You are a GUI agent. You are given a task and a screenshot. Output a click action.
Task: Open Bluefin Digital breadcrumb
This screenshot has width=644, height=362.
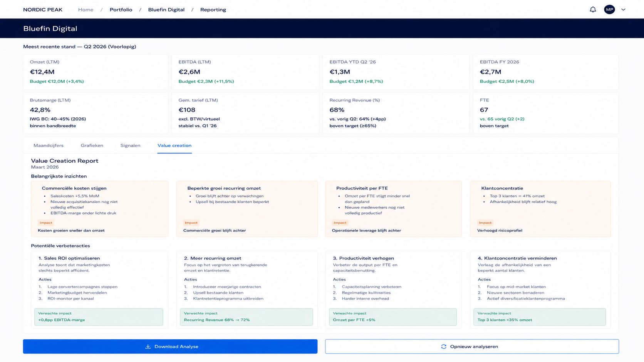166,10
